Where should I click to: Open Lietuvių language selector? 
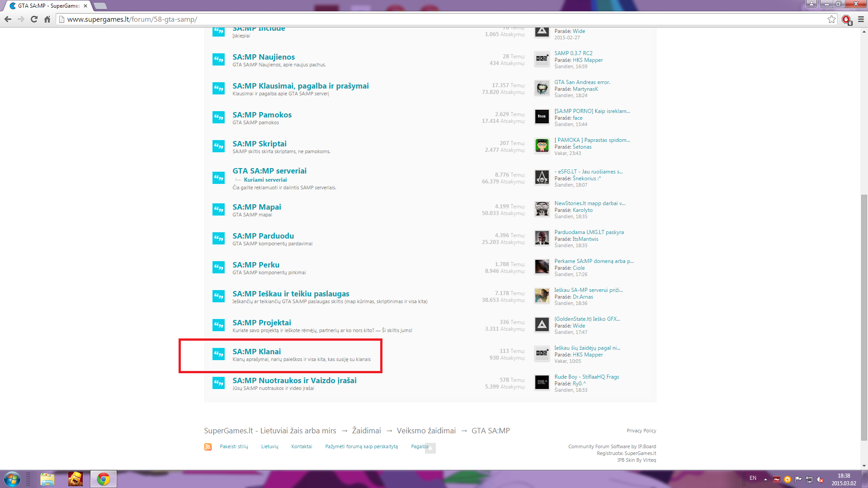[269, 446]
